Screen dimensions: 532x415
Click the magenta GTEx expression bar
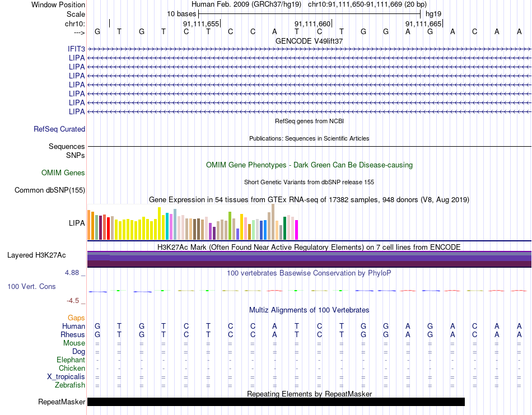[x=297, y=230]
